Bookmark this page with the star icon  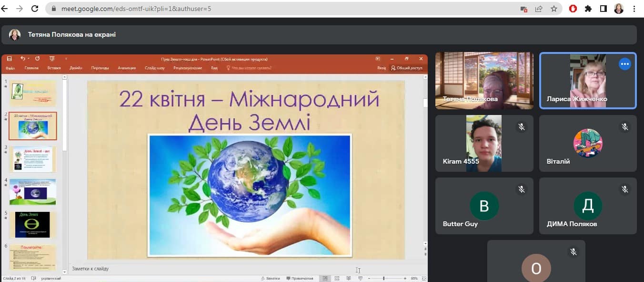[553, 9]
